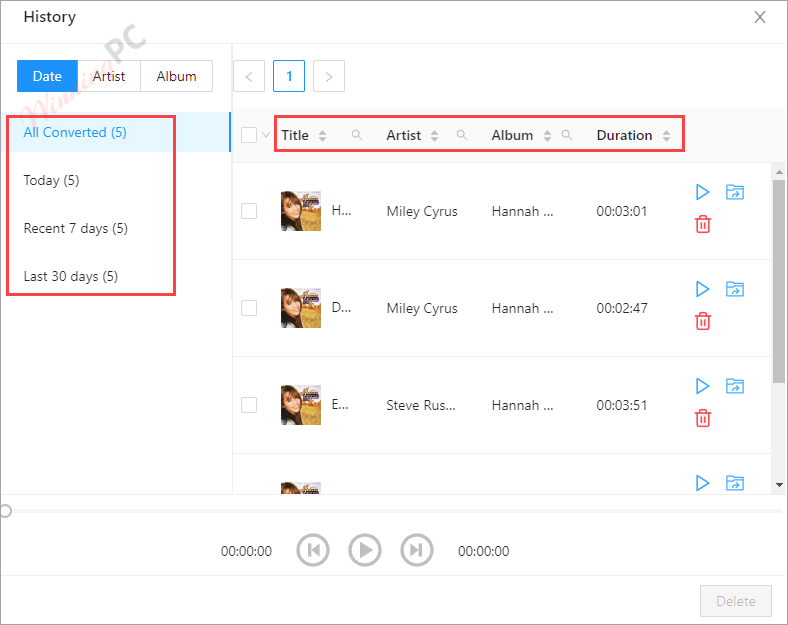The width and height of the screenshot is (788, 625).
Task: Click the title 'H...' in first row
Action: click(341, 211)
